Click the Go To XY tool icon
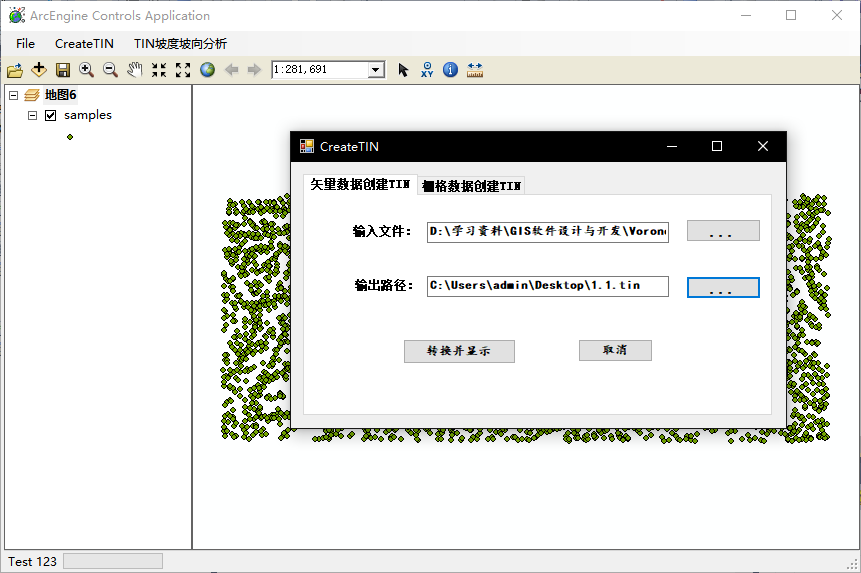This screenshot has width=861, height=573. [x=427, y=70]
